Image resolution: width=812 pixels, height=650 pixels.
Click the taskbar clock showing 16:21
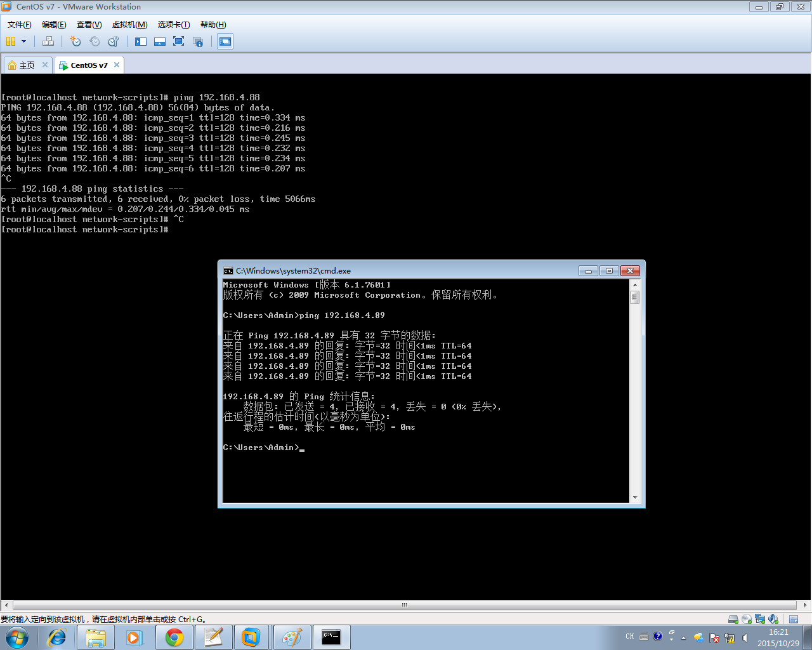tap(778, 638)
